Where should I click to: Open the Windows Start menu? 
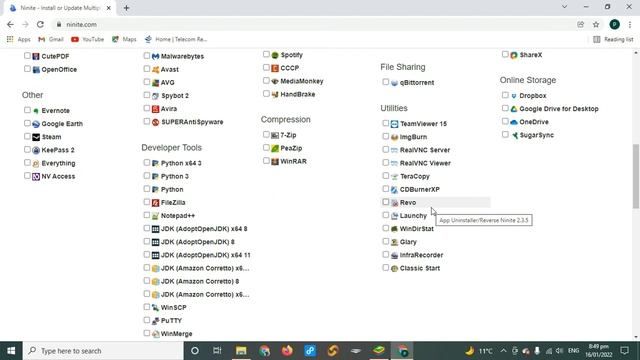11,351
